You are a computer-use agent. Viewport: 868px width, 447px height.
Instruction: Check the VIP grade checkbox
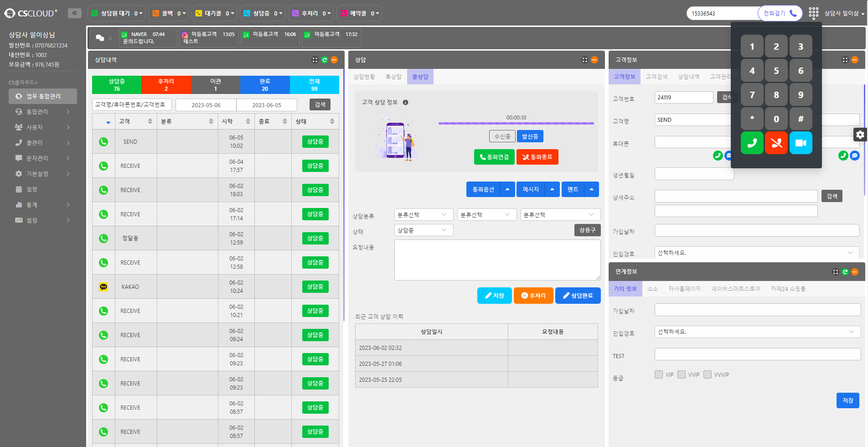(x=659, y=374)
